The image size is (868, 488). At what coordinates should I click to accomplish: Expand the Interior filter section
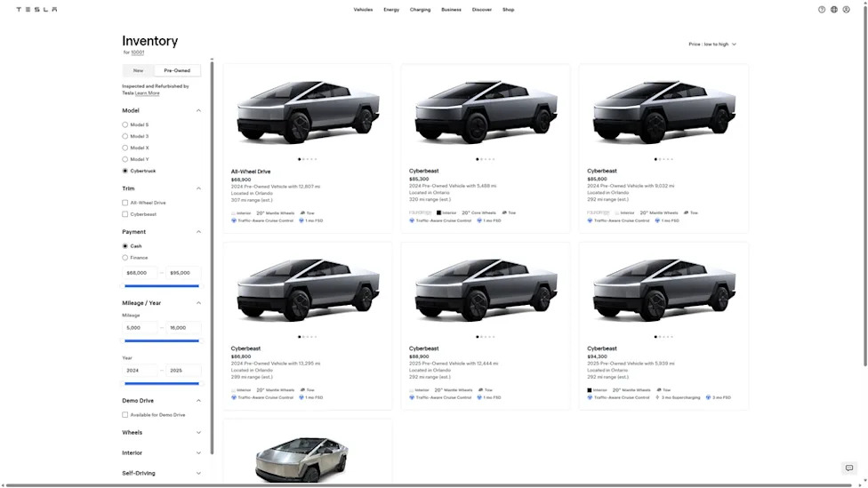(198, 453)
